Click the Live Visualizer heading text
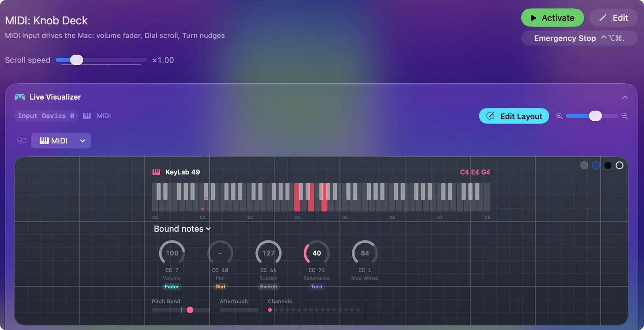The width and height of the screenshot is (644, 330). pos(55,97)
